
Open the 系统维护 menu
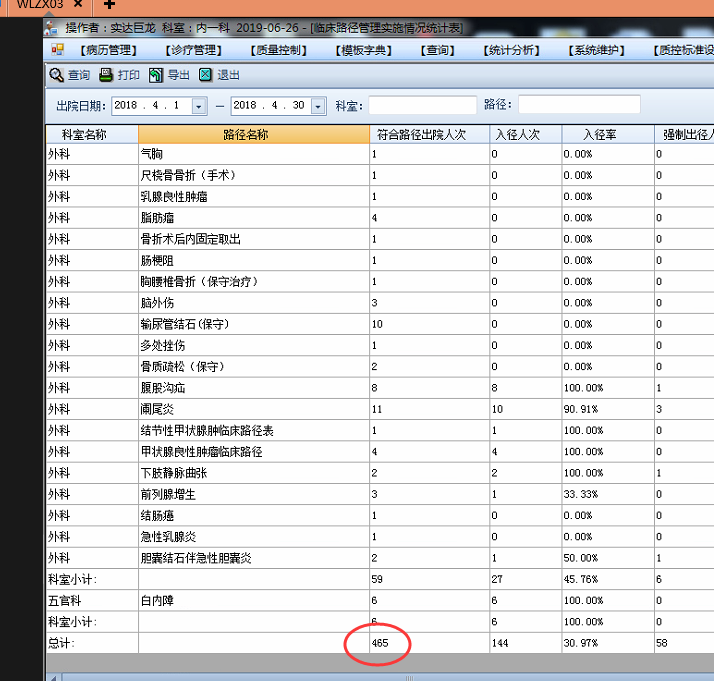click(x=597, y=50)
